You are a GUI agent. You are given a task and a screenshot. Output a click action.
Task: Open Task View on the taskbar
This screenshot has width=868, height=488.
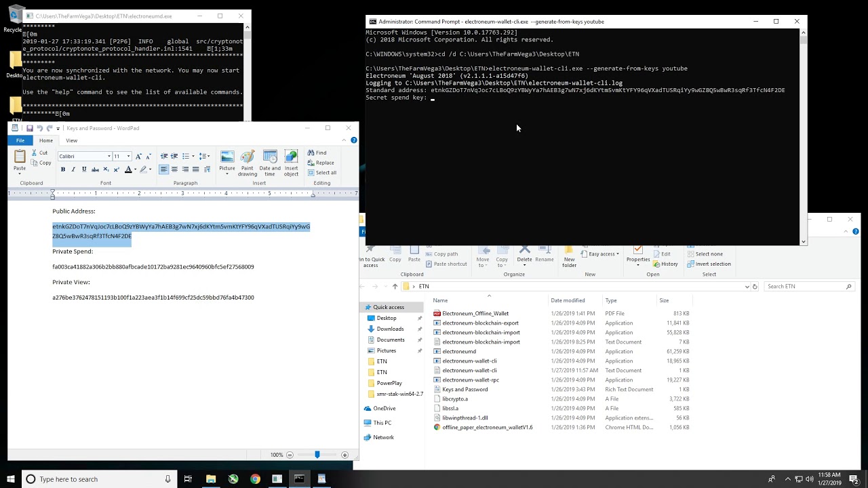[x=188, y=479]
